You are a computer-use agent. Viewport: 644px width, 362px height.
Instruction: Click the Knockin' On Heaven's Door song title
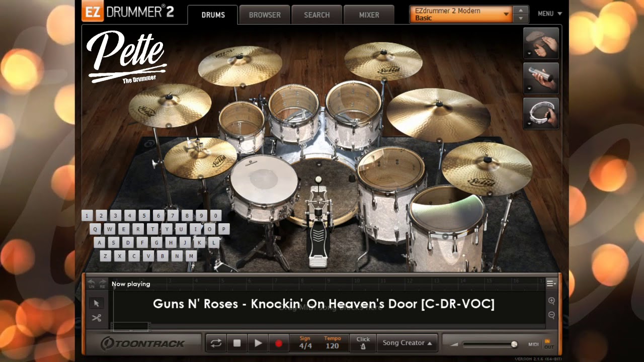click(x=324, y=304)
